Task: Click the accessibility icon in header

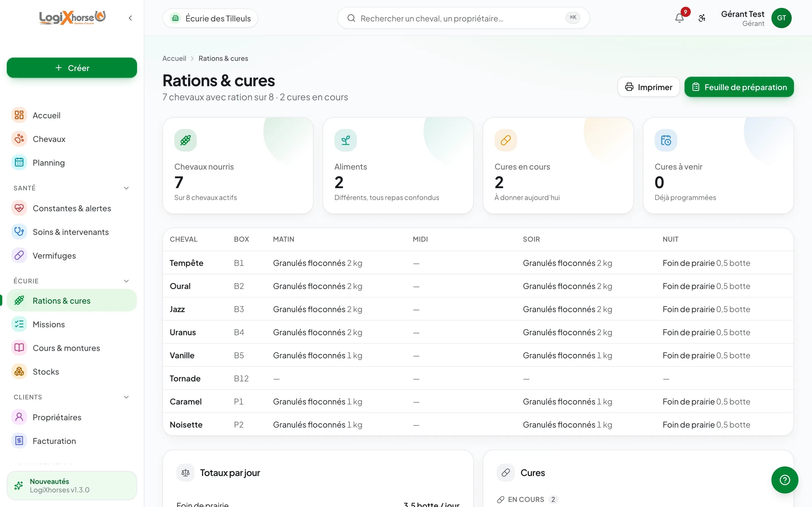Action: coord(702,18)
